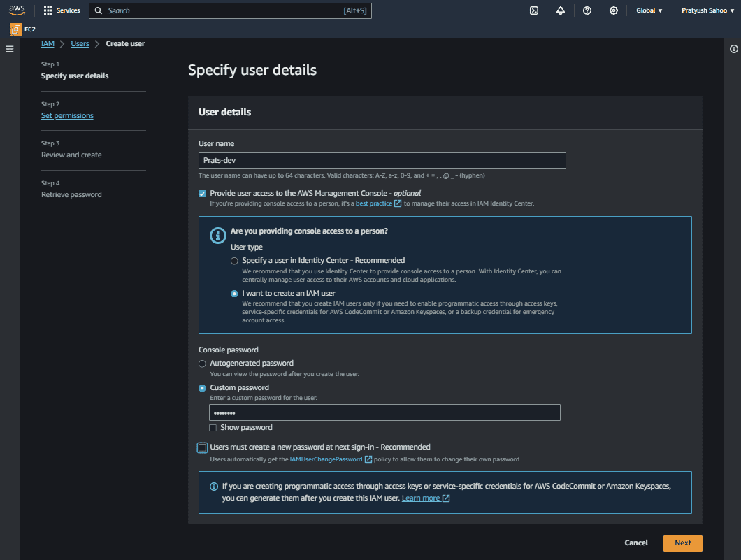This screenshot has width=741, height=560.
Task: Expand the Global region dropdown
Action: coord(649,10)
